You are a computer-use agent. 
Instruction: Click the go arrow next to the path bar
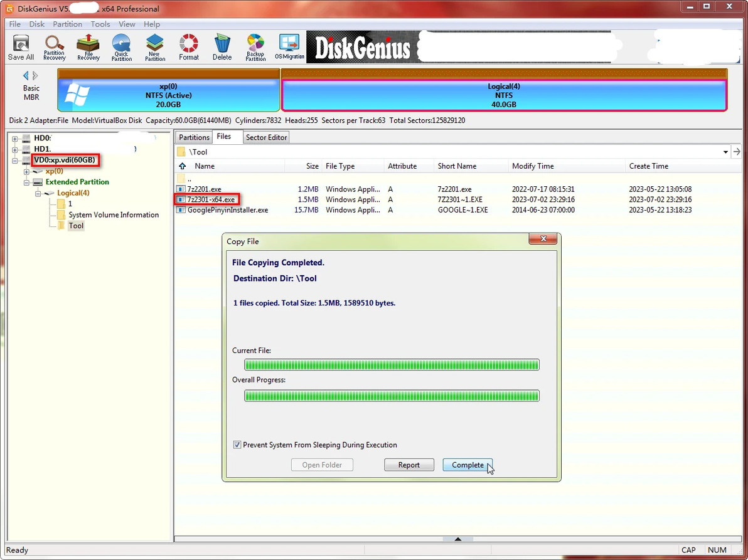pos(737,152)
